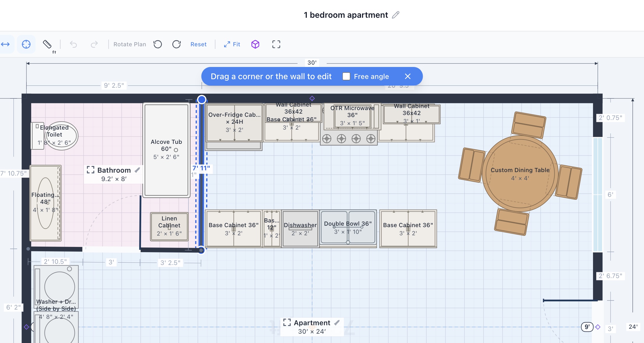The image size is (644, 343).
Task: Select the cooktop burners
Action: click(x=348, y=139)
